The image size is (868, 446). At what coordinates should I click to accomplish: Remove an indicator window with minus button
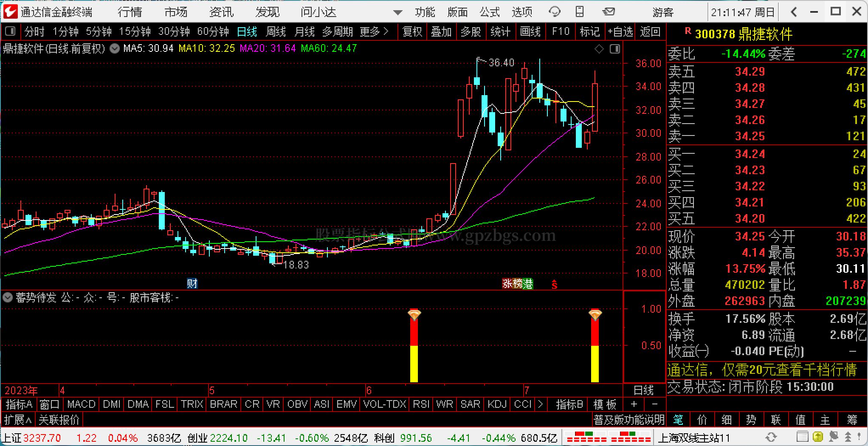pos(654,404)
